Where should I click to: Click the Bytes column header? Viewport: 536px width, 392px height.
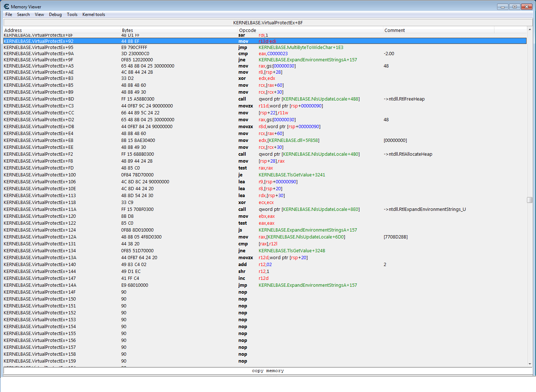click(x=179, y=30)
